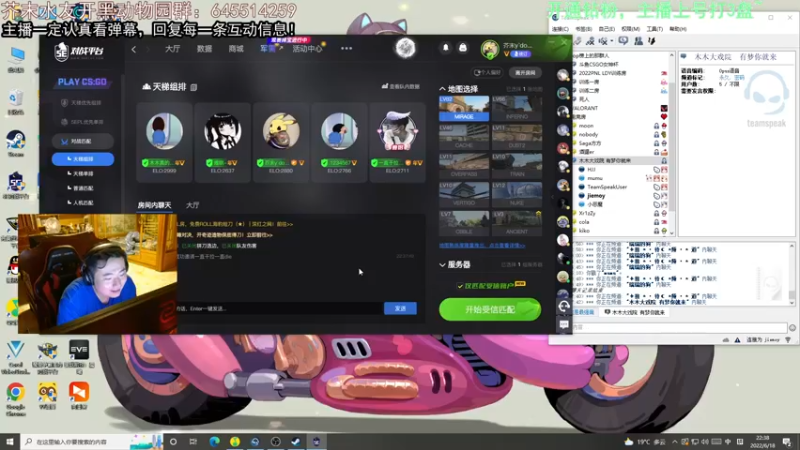Deselect the MIRAGE map tile
Screen dimensions: 800x450
point(464,108)
